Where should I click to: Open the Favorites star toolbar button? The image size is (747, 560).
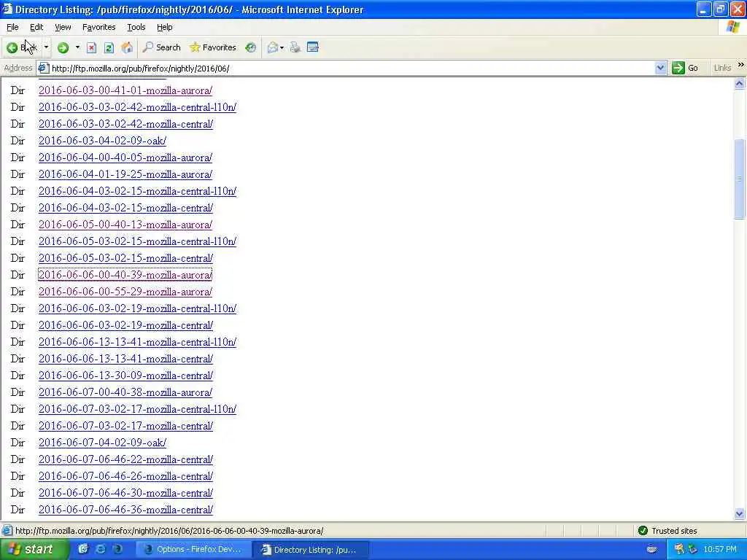(212, 47)
